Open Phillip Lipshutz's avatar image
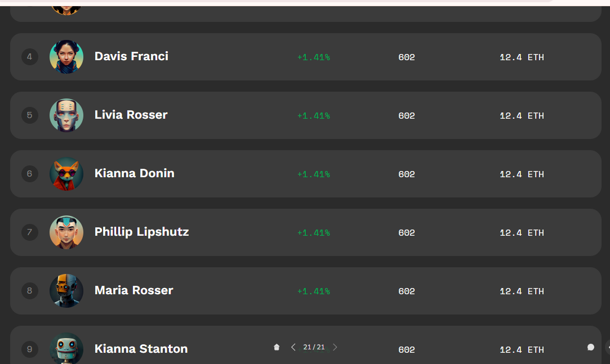This screenshot has width=610, height=364. tap(66, 232)
